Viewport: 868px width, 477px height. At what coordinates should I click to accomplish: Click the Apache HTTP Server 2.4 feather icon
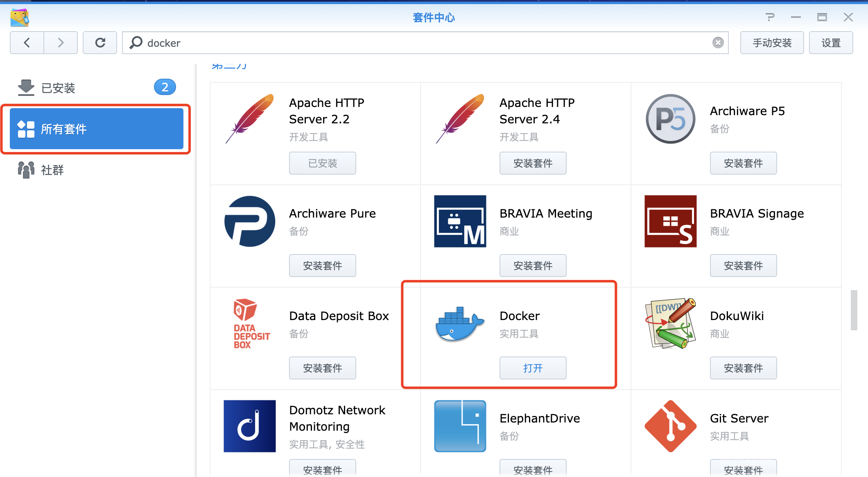[460, 119]
